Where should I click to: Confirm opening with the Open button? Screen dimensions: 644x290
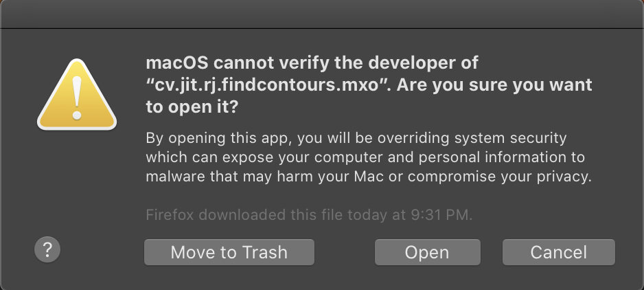(427, 252)
